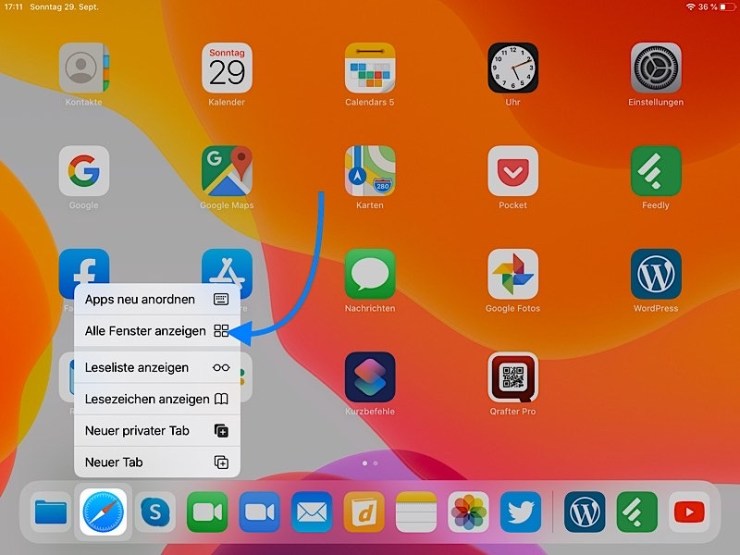The width and height of the screenshot is (740, 555).
Task: Open Mail from the dock
Action: pos(311,512)
